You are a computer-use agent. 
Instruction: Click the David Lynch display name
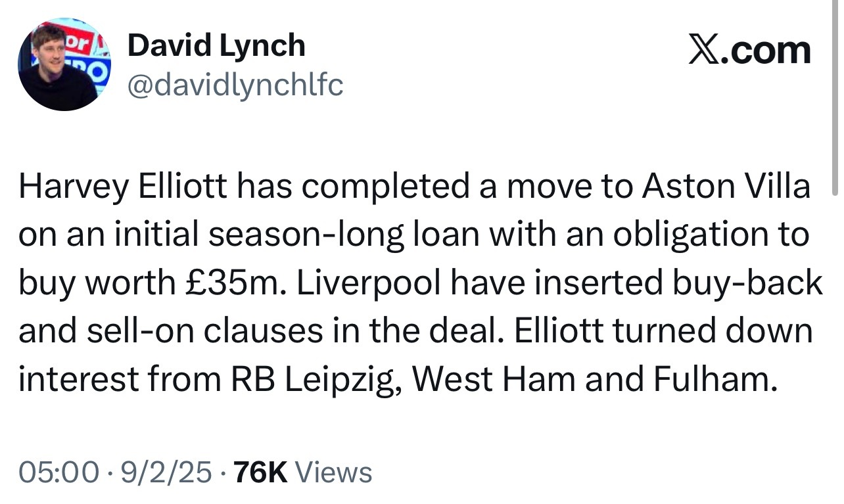(x=216, y=46)
